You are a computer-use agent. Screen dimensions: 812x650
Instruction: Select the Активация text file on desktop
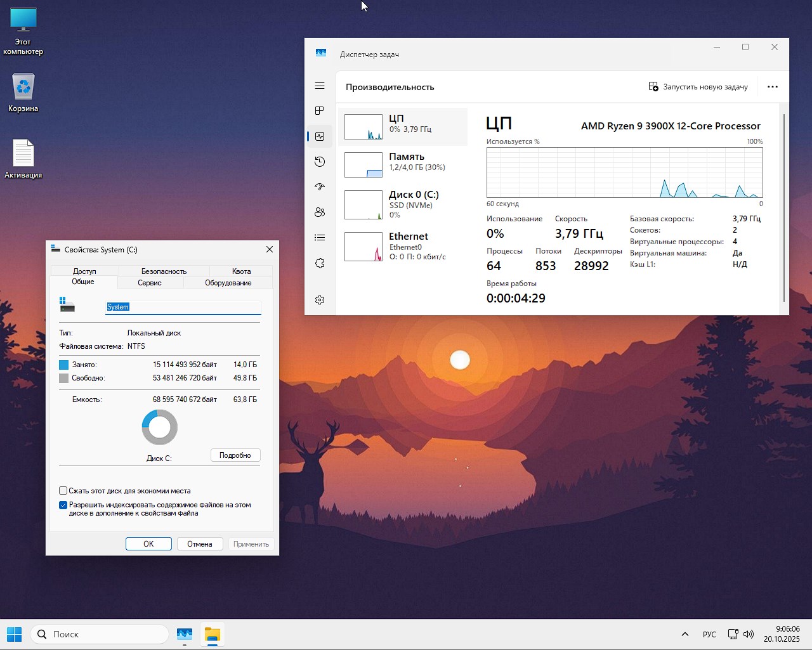(x=23, y=159)
